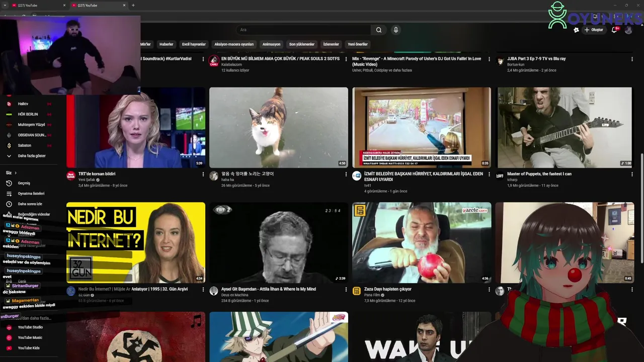The width and height of the screenshot is (644, 362).
Task: Open options menu for Revenge Minecraft mix
Action: (489, 59)
